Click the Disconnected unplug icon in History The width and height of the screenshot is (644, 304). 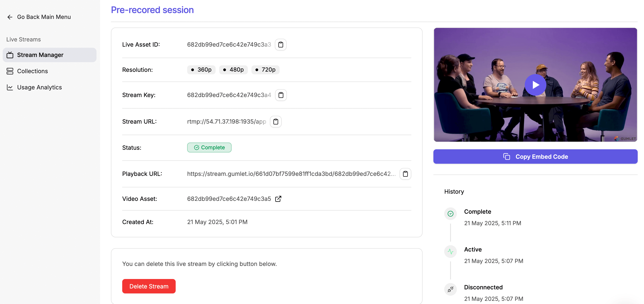[450, 289]
